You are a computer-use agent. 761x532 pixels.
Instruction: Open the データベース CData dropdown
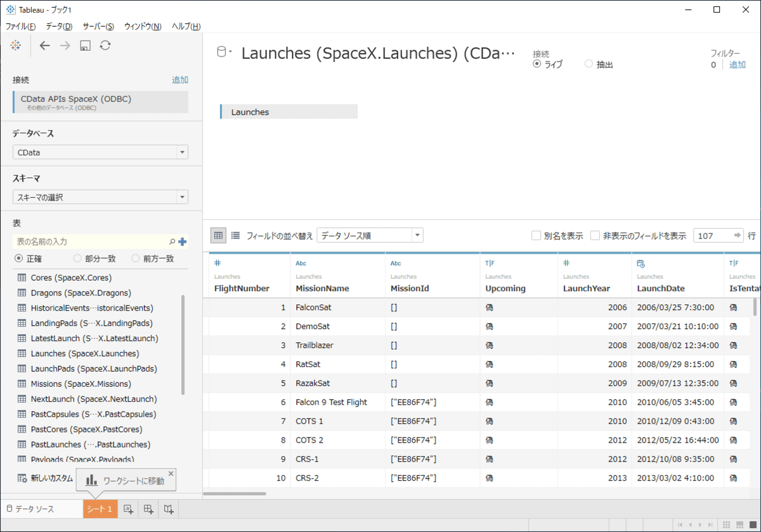pyautogui.click(x=100, y=152)
